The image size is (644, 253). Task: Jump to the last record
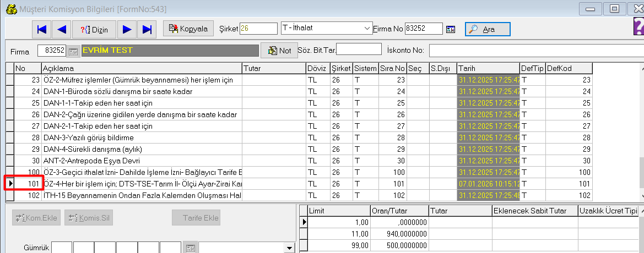coord(147,29)
